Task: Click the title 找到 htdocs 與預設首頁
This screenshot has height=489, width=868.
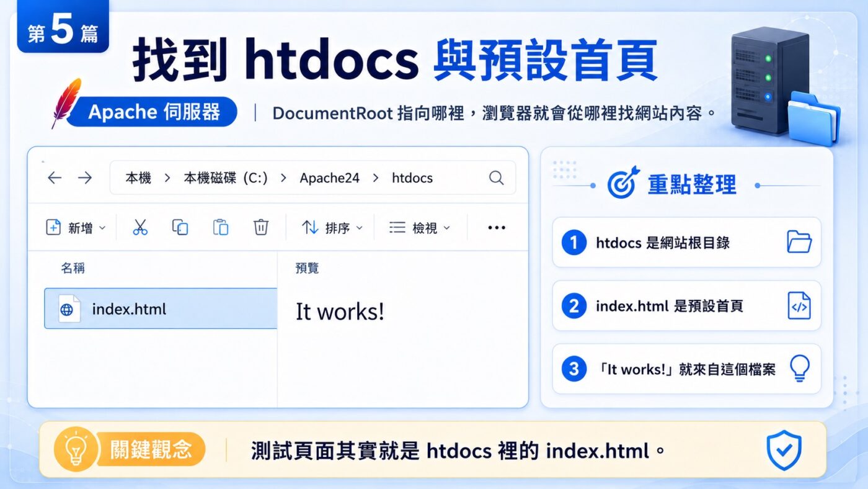Action: (394, 60)
